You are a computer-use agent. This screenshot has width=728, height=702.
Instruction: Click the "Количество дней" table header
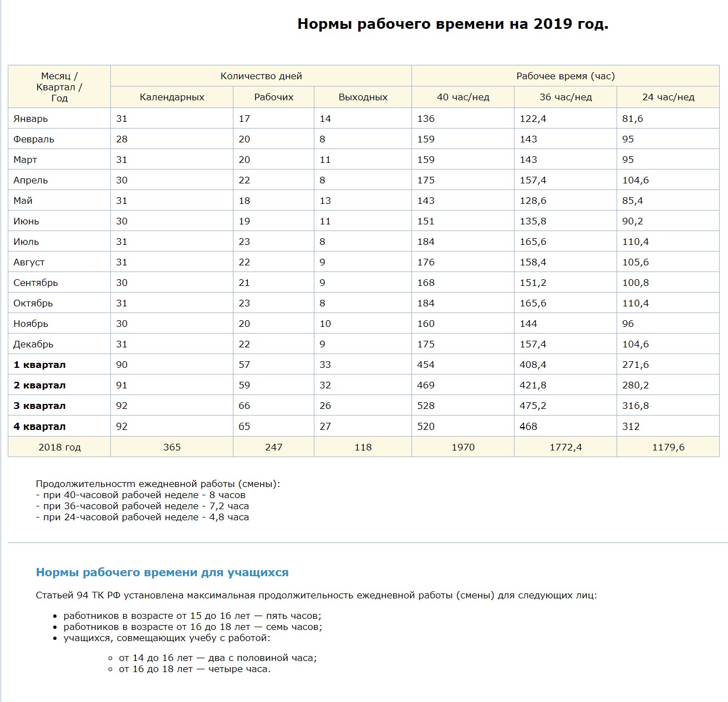261,76
